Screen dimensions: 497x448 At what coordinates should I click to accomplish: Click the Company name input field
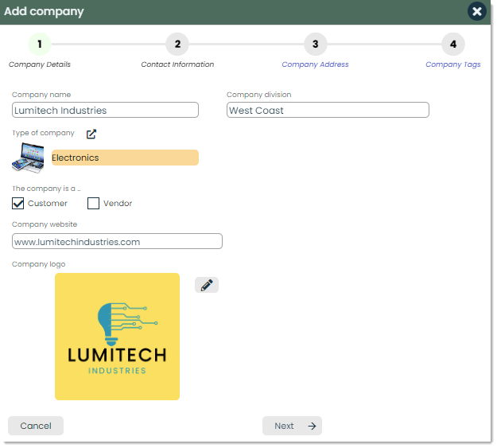[x=105, y=110]
